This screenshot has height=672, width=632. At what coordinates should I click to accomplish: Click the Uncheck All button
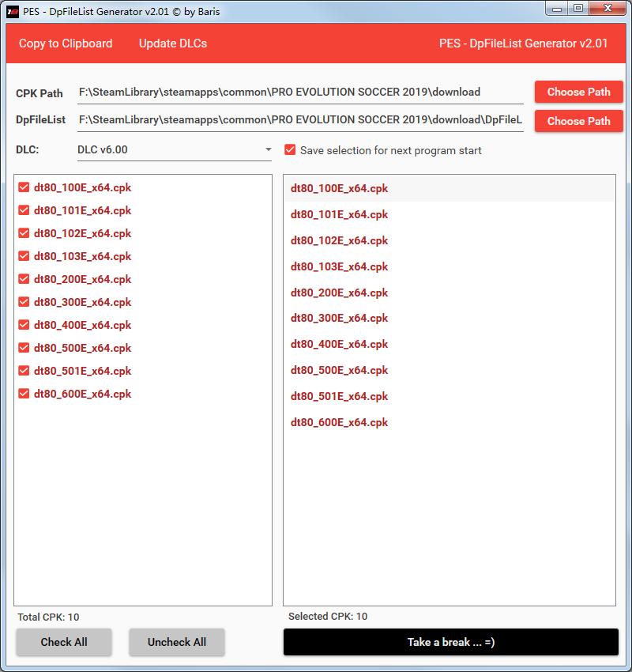point(177,642)
